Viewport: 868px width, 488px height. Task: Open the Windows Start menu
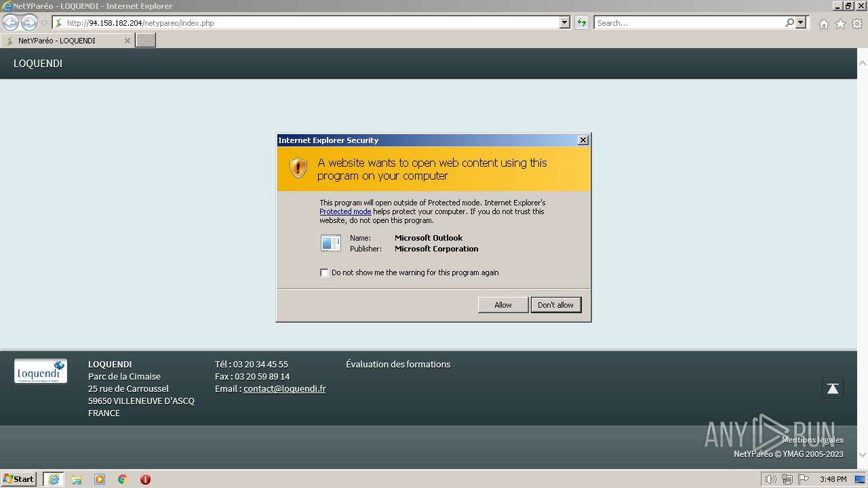coord(19,479)
